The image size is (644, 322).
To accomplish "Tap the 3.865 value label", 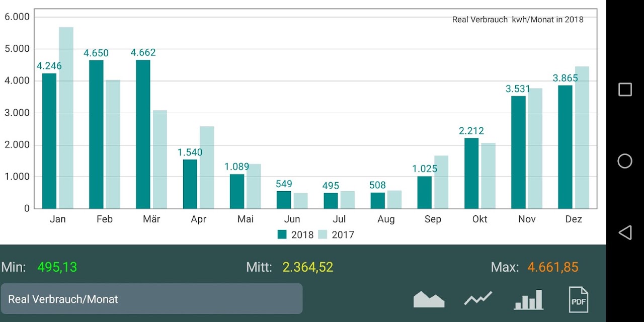I will [566, 78].
